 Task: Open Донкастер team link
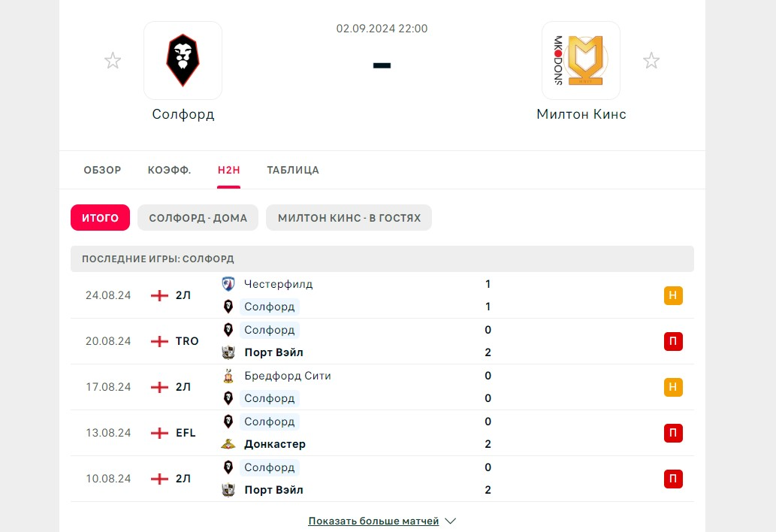pyautogui.click(x=275, y=444)
